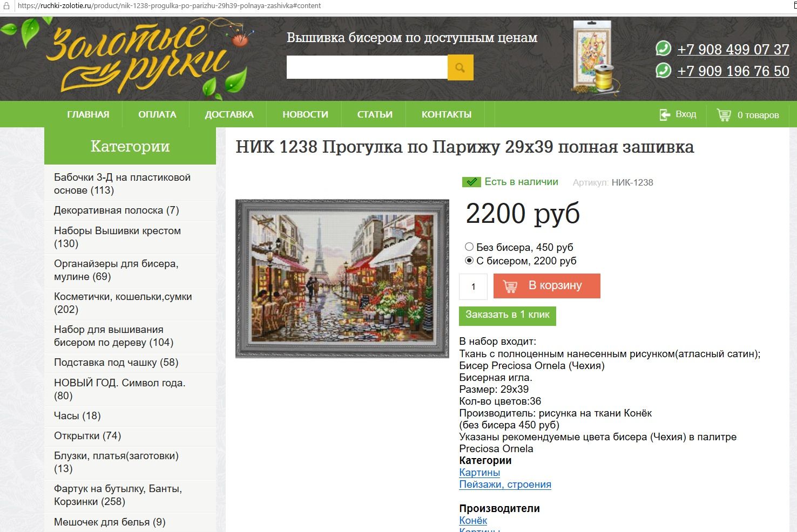The image size is (797, 532).
Task: Select the Без бисера 450 руб option
Action: coord(469,247)
